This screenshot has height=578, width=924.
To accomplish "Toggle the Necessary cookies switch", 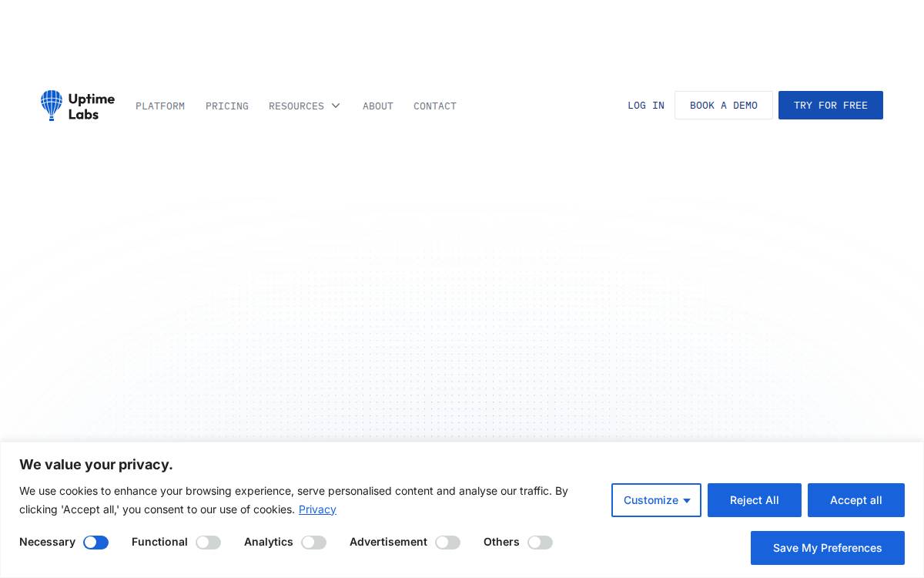I will coord(96,543).
